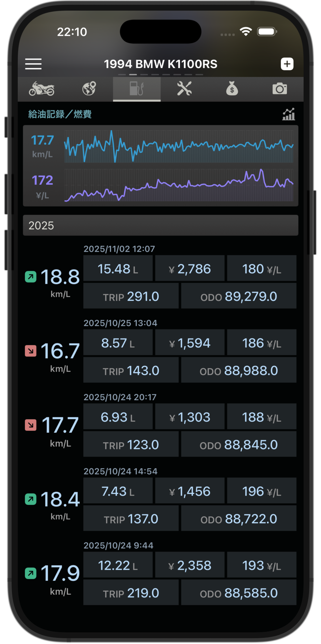Open the statistics chart icon
Image resolution: width=321 pixels, height=644 pixels.
click(289, 114)
